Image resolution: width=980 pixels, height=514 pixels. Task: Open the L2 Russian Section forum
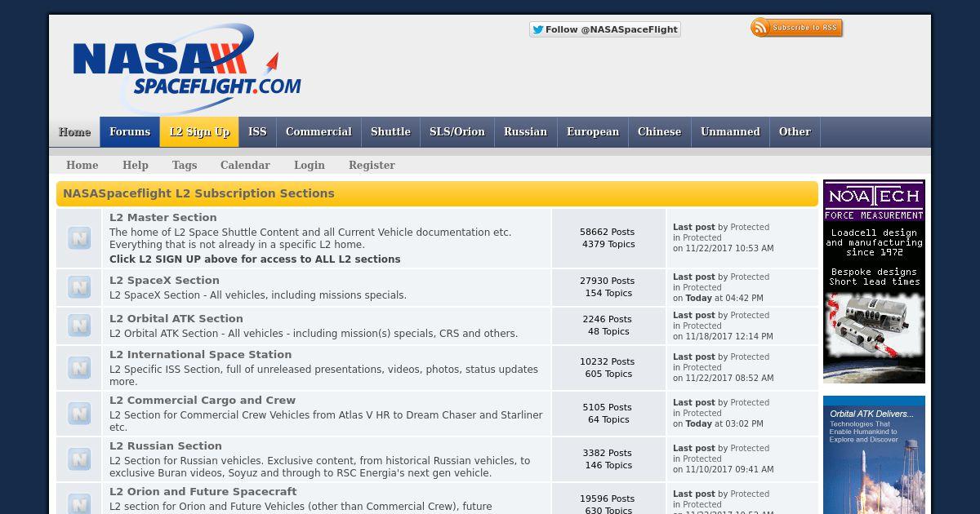(x=166, y=445)
